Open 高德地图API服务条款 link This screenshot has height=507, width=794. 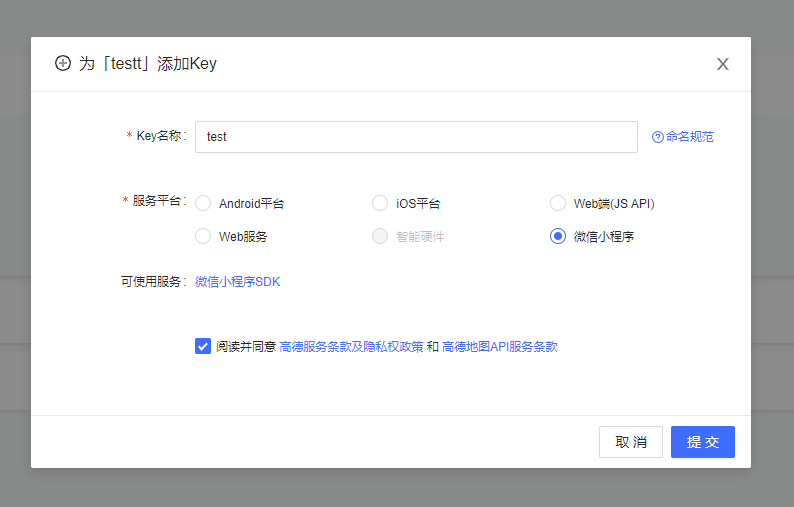click(499, 346)
